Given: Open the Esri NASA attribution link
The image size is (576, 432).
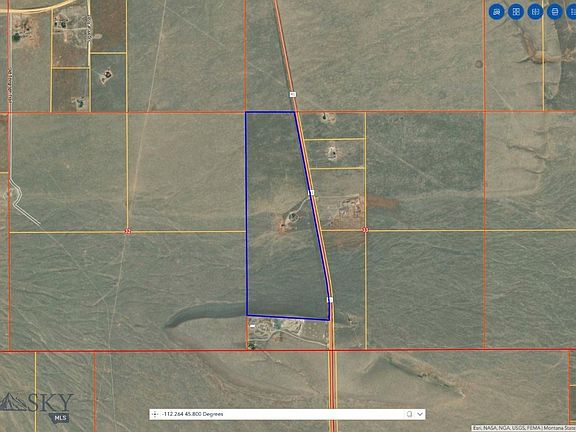Looking at the screenshot, I should (x=523, y=428).
